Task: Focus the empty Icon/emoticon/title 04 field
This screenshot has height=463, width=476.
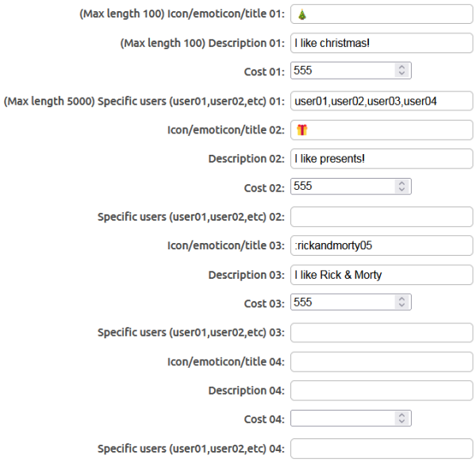Action: [382, 361]
